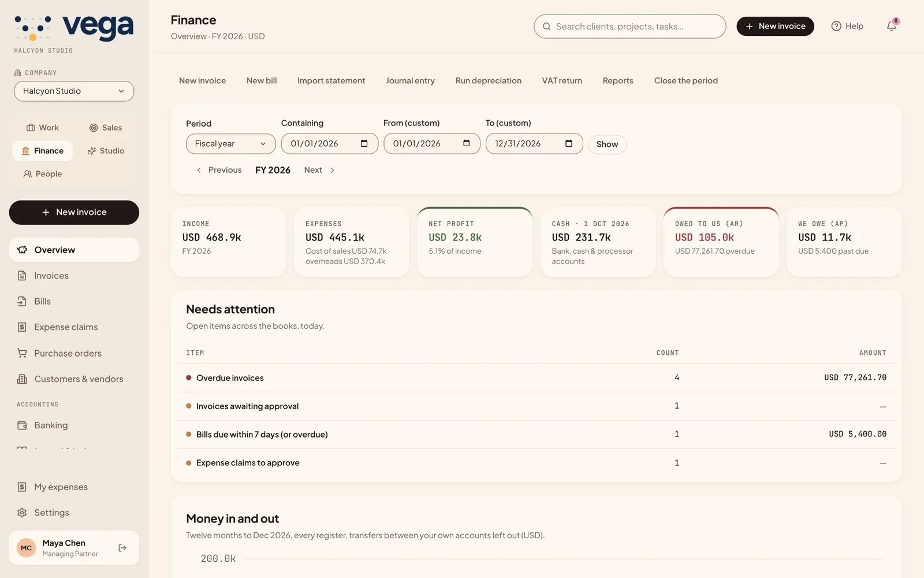
Task: Click the Banking wallet icon
Action: [x=22, y=425]
